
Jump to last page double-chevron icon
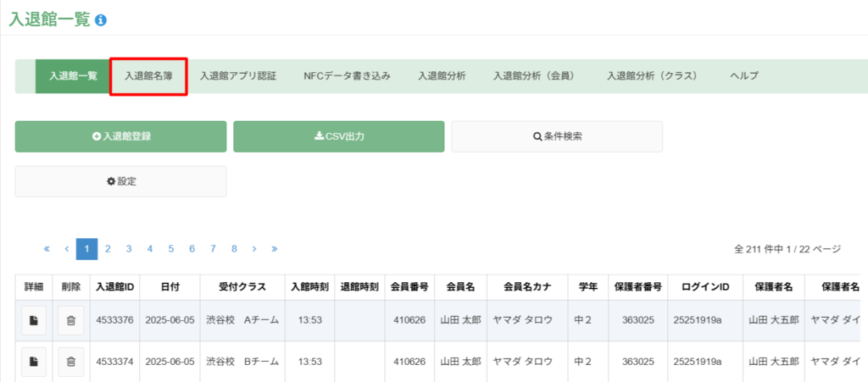[x=274, y=249]
